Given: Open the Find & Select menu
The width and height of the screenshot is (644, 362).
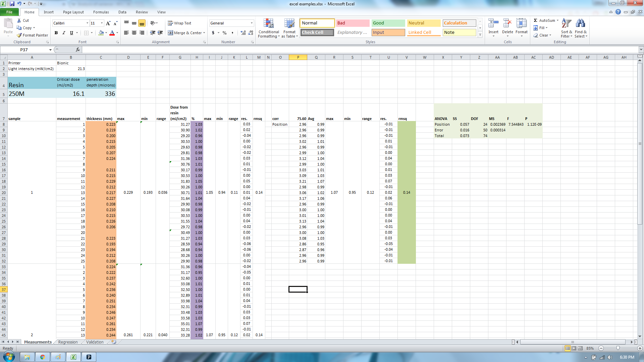Looking at the screenshot, I should click(x=581, y=28).
